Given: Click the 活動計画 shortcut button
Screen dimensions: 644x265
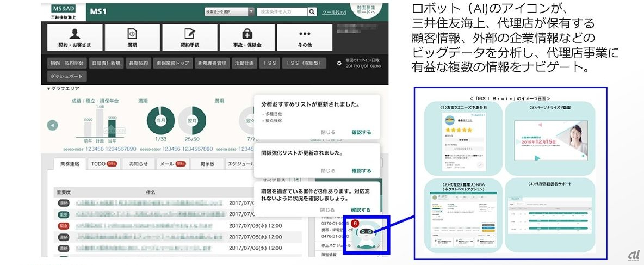Looking at the screenshot, I should tap(244, 64).
